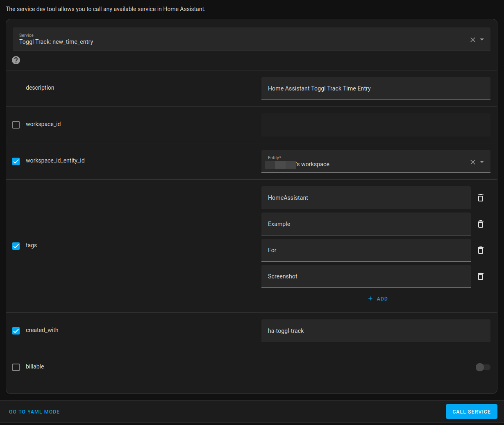Clear the selected Toggl Track service
Viewport: 504px width, 425px height.
click(x=473, y=40)
